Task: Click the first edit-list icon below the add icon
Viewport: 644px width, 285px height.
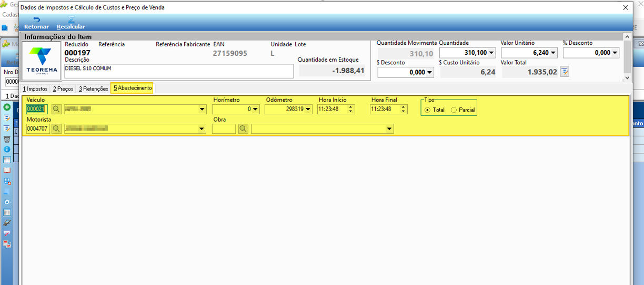Action: coord(7,118)
